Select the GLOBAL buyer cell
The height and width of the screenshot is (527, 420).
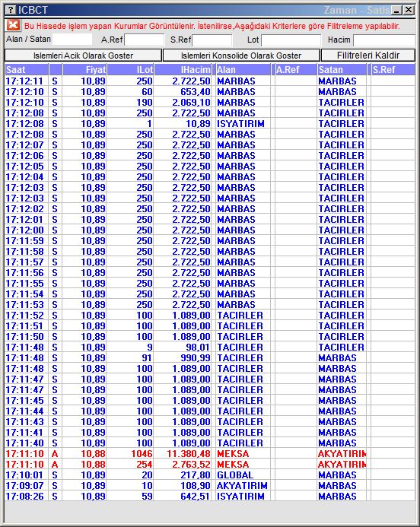(x=243, y=475)
